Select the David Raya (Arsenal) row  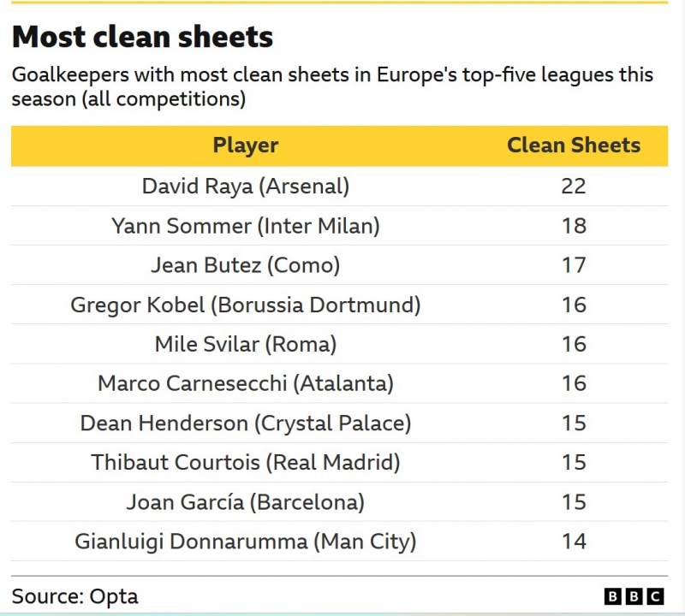click(246, 186)
